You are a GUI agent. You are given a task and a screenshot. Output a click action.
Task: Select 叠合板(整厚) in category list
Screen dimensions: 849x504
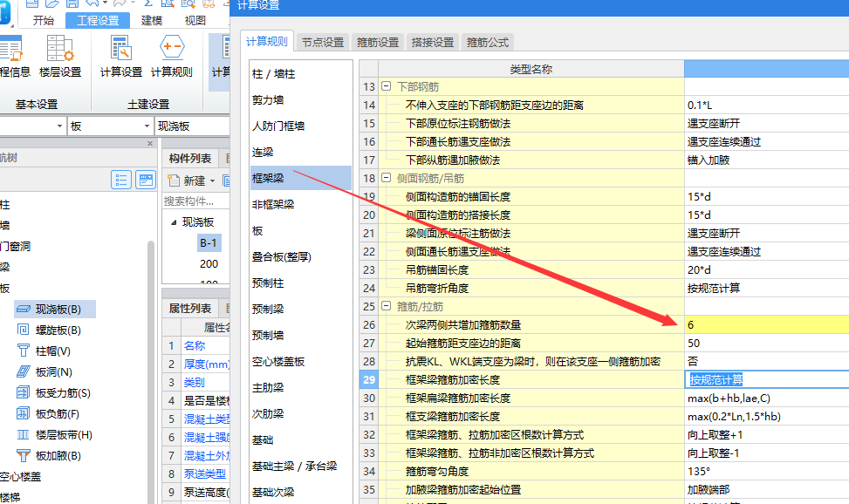(300, 256)
